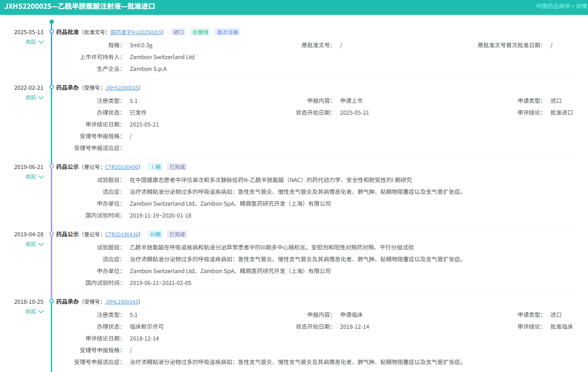Open trial registration CTR20190436 link
This screenshot has width=588, height=372.
tap(122, 235)
